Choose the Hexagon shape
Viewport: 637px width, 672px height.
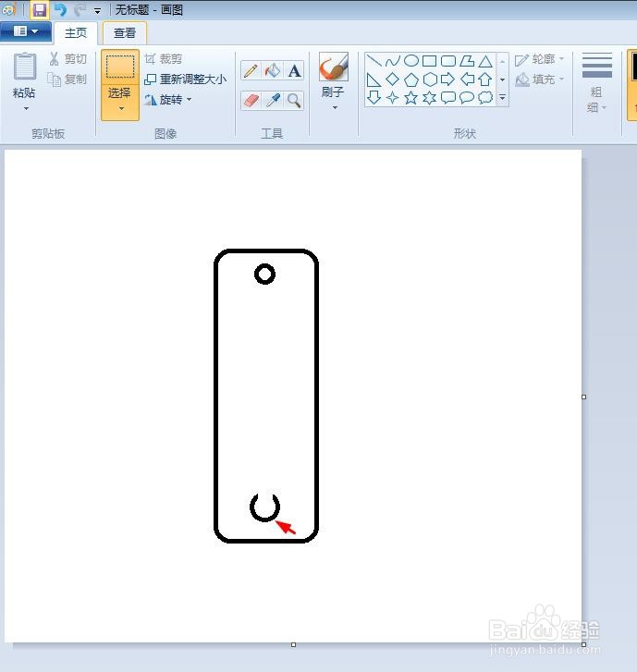point(430,79)
